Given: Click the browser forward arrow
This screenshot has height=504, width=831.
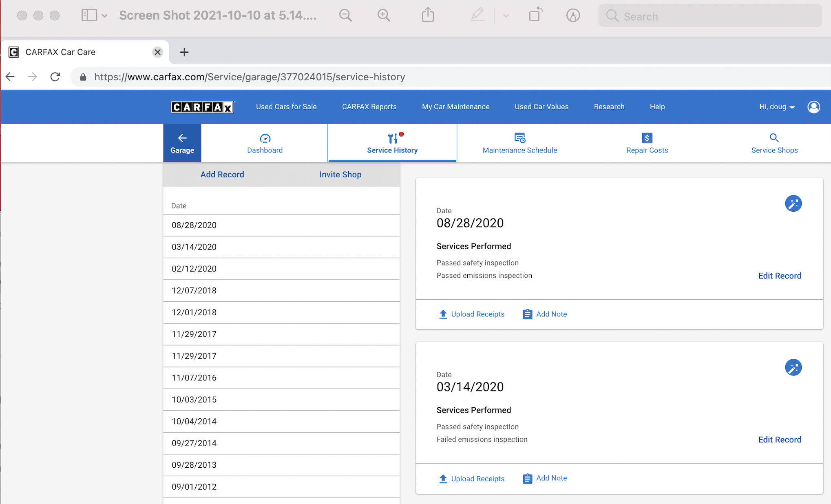Looking at the screenshot, I should pos(33,77).
